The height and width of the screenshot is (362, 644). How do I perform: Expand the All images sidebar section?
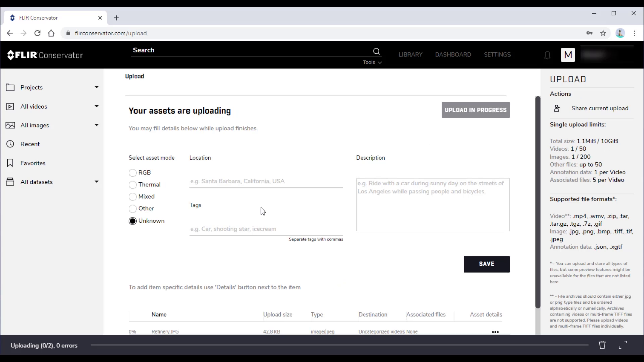click(x=96, y=125)
